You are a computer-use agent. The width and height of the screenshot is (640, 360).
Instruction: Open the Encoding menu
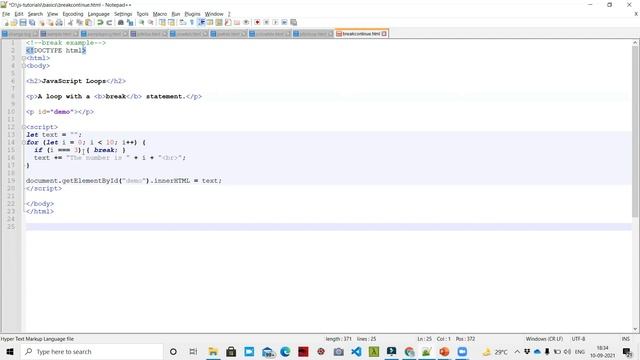tap(73, 14)
